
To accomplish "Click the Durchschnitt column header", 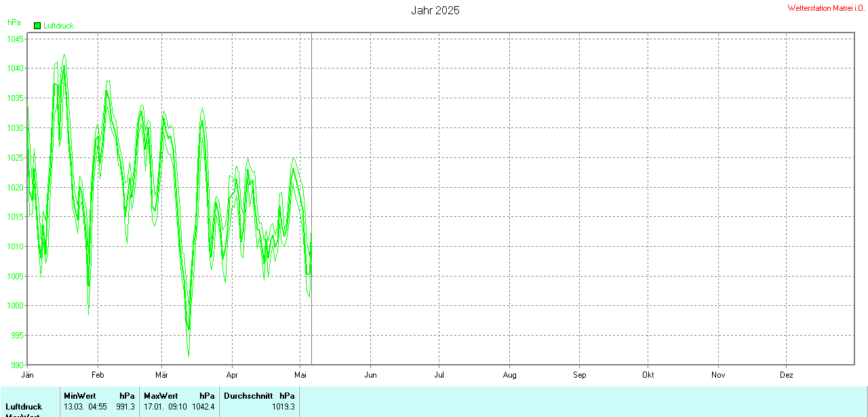I will pyautogui.click(x=248, y=396).
